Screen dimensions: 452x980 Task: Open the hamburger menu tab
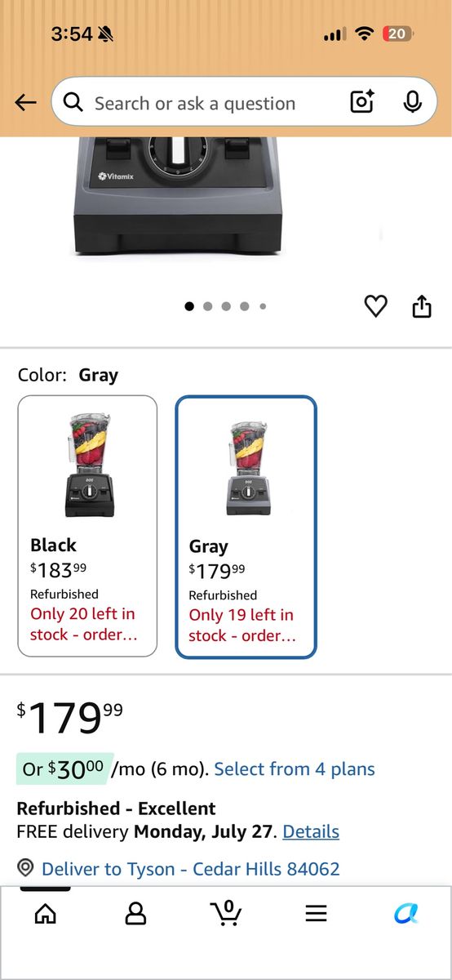[317, 913]
